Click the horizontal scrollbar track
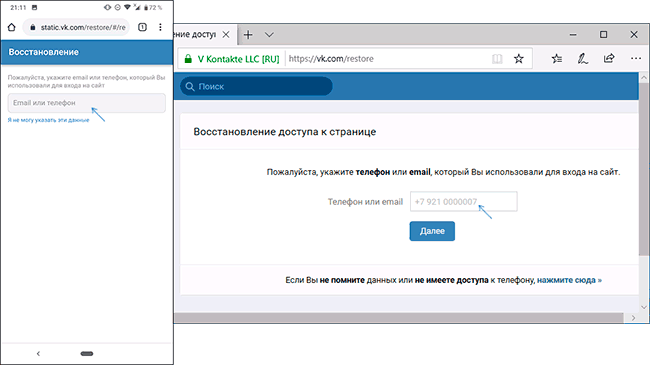650x365 pixels. pos(399,318)
